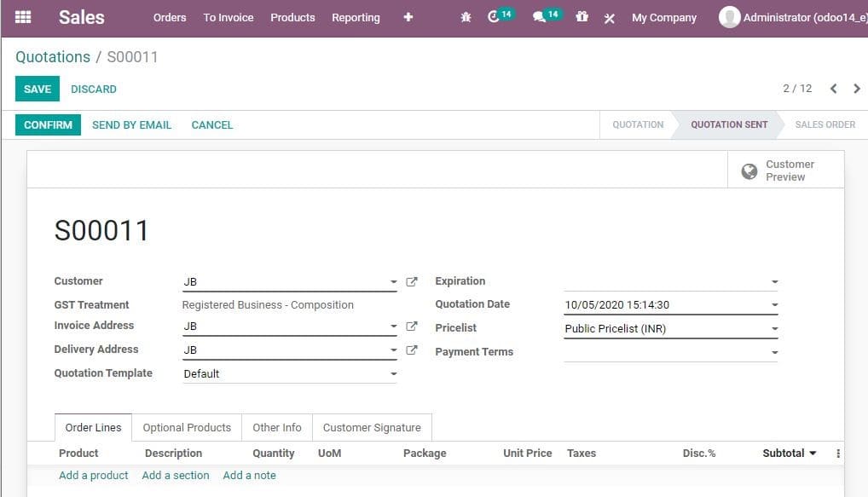Advance to QUOTATION SENT stage in status bar
The width and height of the screenshot is (868, 497).
[x=728, y=124]
